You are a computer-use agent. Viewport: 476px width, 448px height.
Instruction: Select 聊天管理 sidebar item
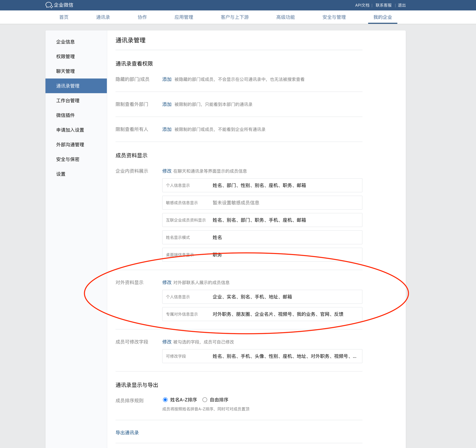click(76, 71)
